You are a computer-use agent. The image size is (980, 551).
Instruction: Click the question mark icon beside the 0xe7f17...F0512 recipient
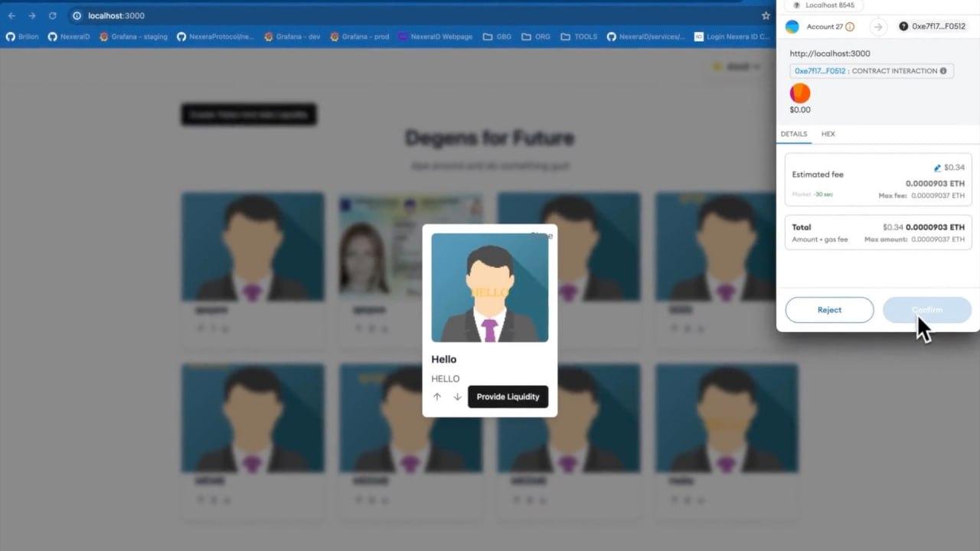(903, 27)
